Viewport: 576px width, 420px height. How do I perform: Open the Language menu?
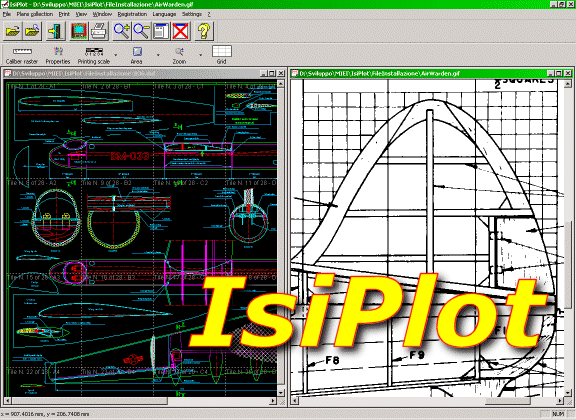click(164, 14)
